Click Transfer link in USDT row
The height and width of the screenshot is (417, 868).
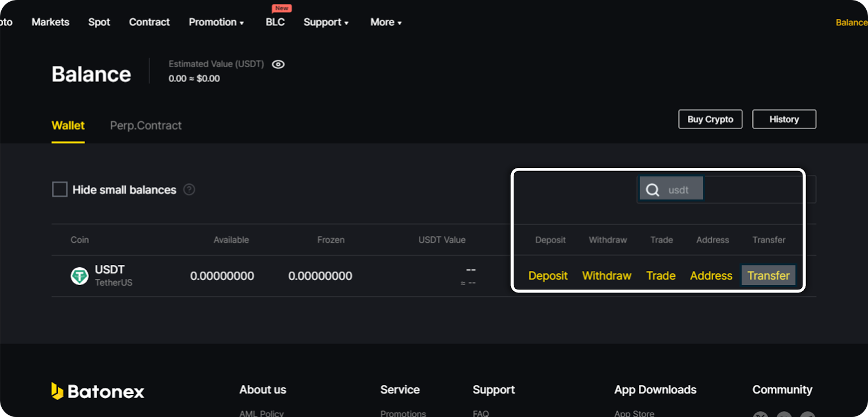point(769,275)
